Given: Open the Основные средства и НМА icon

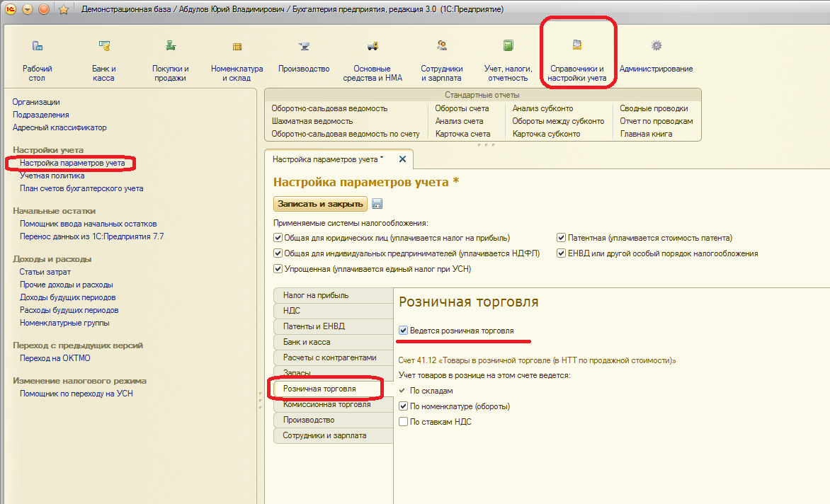Looking at the screenshot, I should (373, 46).
